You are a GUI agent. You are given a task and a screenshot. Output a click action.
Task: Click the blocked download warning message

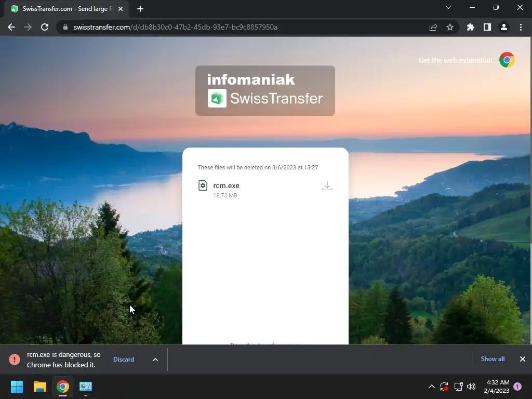pyautogui.click(x=64, y=360)
